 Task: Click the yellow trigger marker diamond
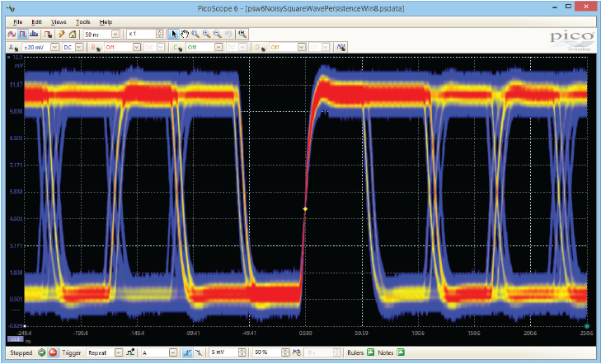pyautogui.click(x=304, y=210)
